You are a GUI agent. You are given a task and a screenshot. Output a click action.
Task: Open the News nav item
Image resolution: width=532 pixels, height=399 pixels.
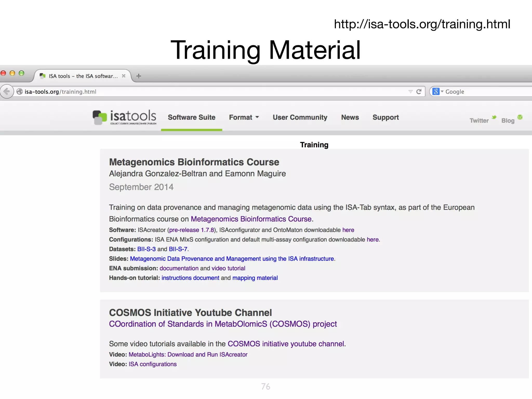click(x=350, y=117)
